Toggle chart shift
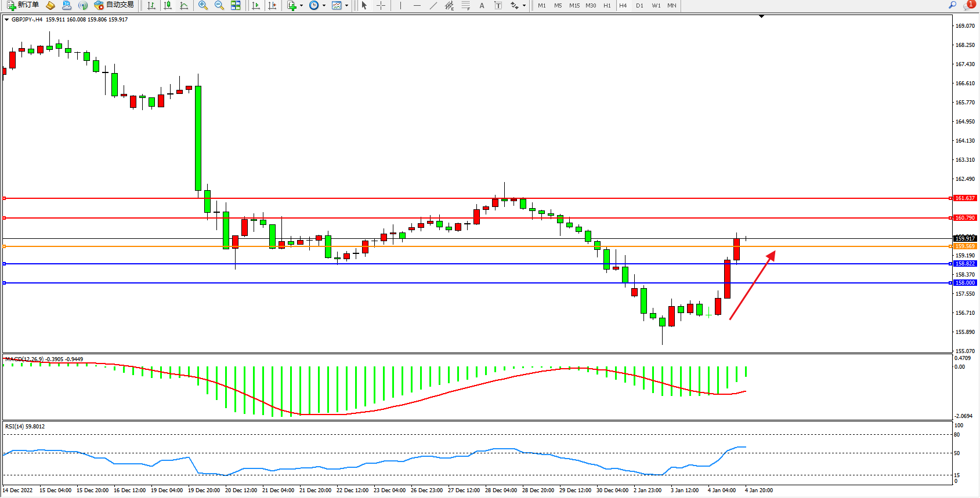 [272, 5]
